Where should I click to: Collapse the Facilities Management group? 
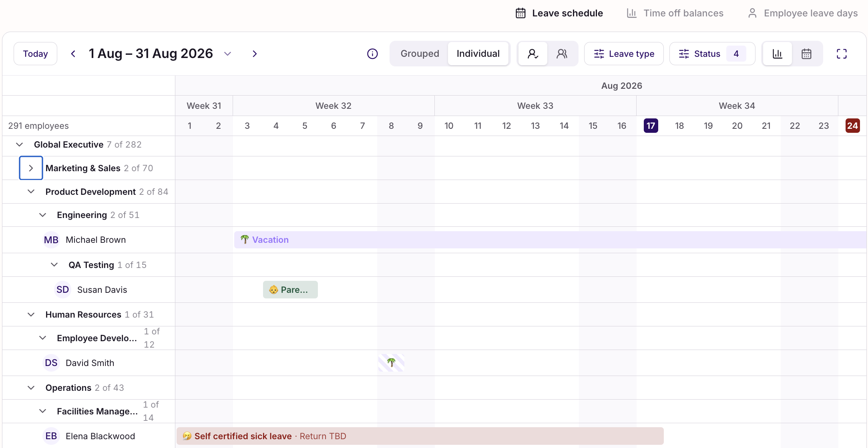coord(42,411)
